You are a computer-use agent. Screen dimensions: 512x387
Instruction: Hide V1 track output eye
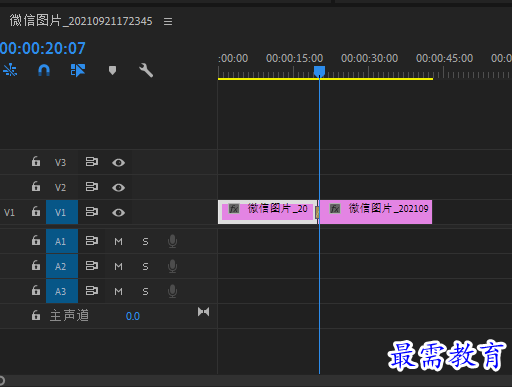click(118, 213)
